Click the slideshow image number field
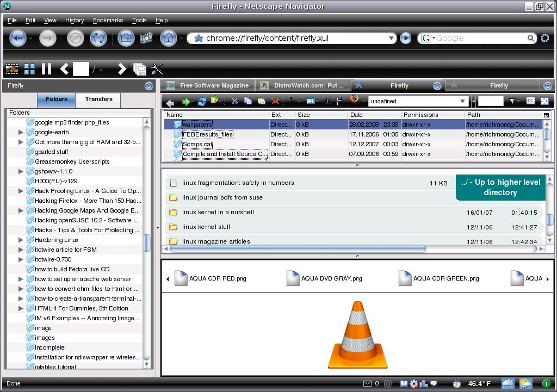 [x=81, y=69]
